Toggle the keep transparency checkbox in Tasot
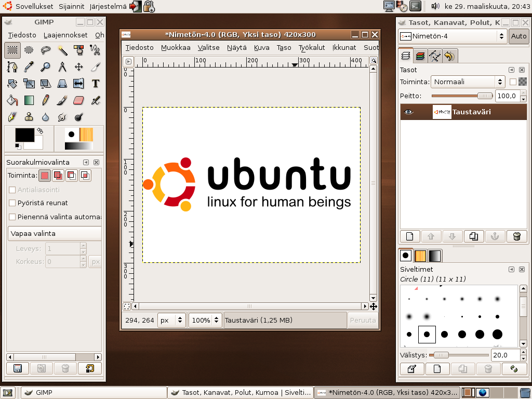The width and height of the screenshot is (532, 399). [513, 82]
